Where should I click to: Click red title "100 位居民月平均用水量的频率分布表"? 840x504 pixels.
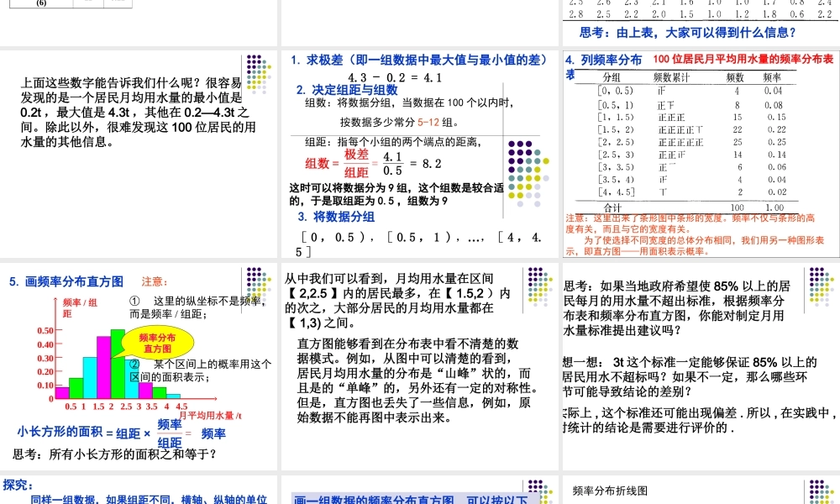pyautogui.click(x=743, y=60)
